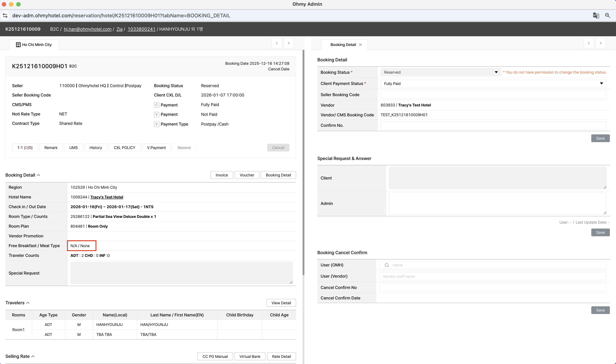616x364 pixels.
Task: Collapse the Travelers section chevron
Action: tap(28, 303)
